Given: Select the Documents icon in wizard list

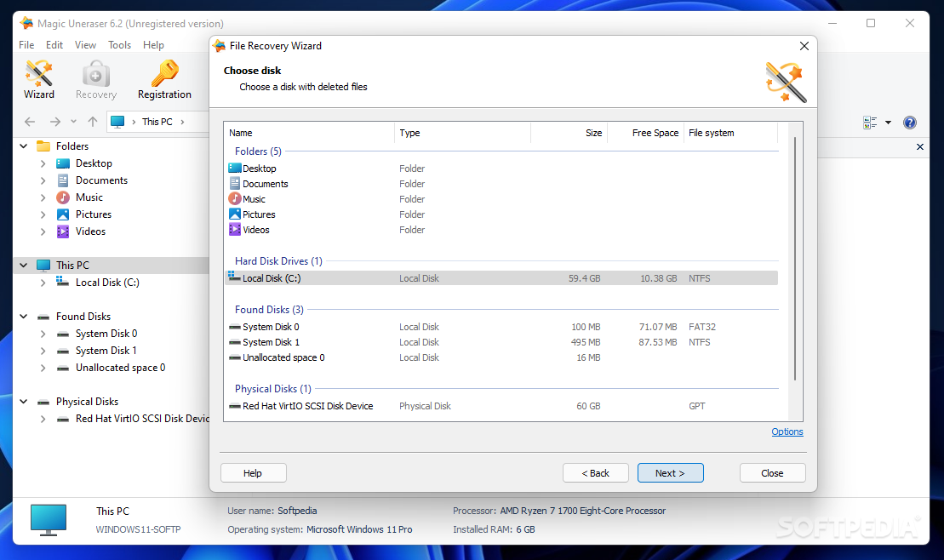Looking at the screenshot, I should click(235, 184).
